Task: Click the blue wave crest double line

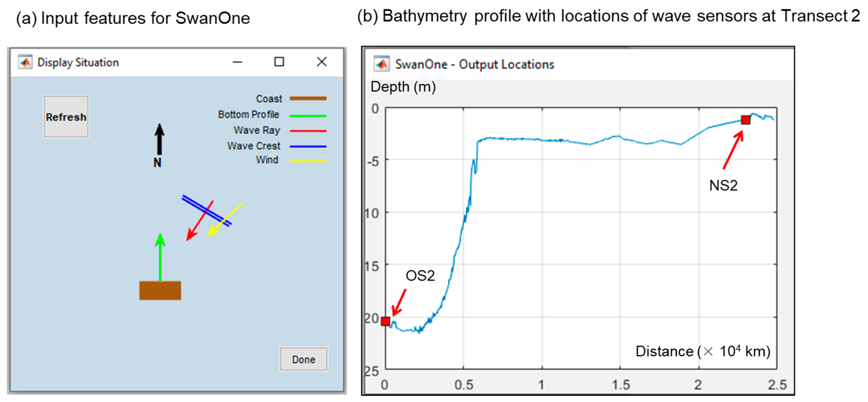Action: [207, 211]
